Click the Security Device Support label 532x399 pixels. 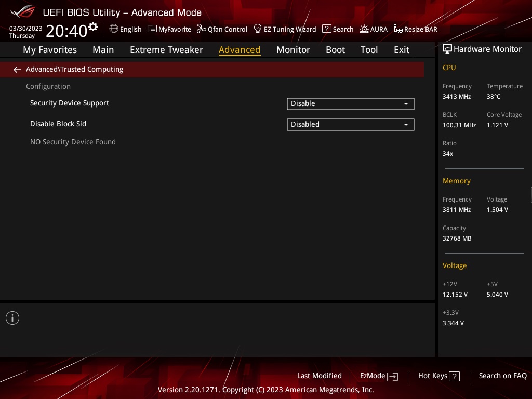[70, 103]
